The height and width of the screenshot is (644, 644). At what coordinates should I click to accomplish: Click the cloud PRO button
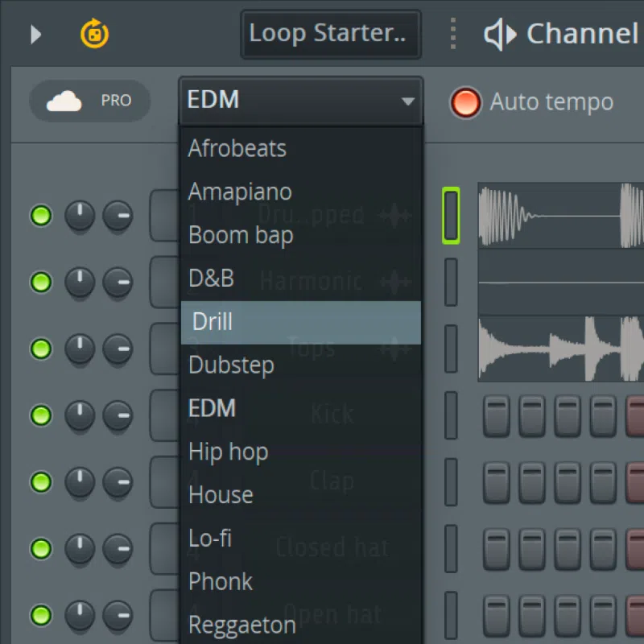[x=90, y=101]
